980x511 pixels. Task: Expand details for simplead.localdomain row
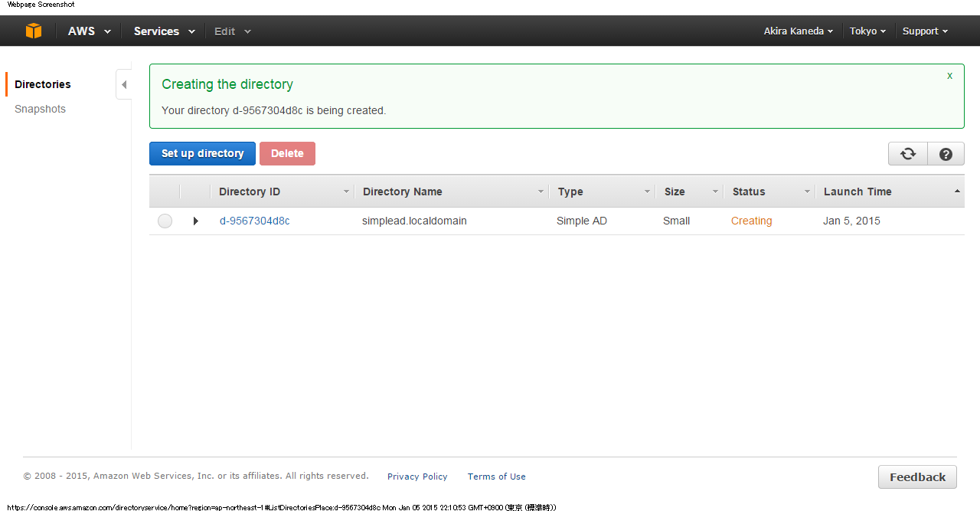click(x=196, y=221)
